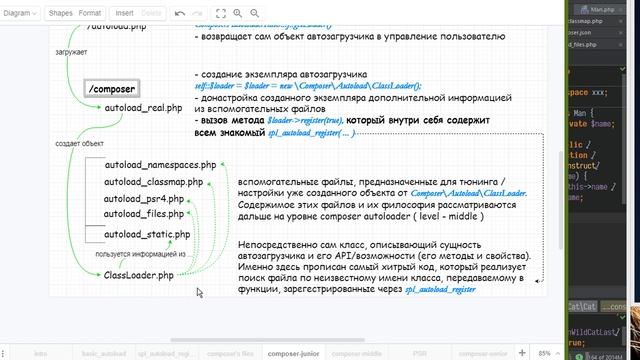This screenshot has height=360, width=640.
Task: Select the autoload_psr4.php label
Action: (144, 199)
